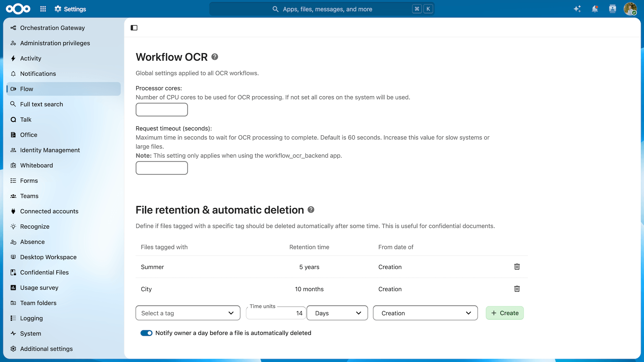The height and width of the screenshot is (362, 644).
Task: Click the Time units number field
Action: pos(276,313)
